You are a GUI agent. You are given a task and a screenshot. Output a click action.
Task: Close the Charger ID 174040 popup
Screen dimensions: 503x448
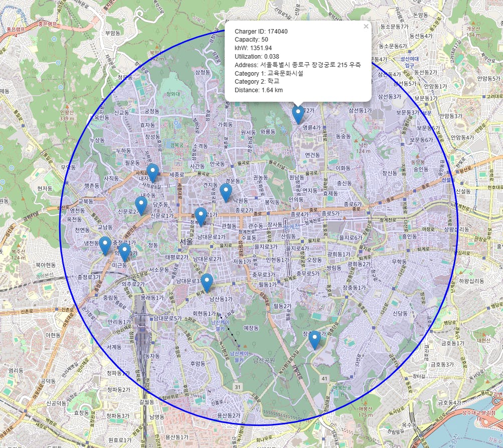pos(366,27)
